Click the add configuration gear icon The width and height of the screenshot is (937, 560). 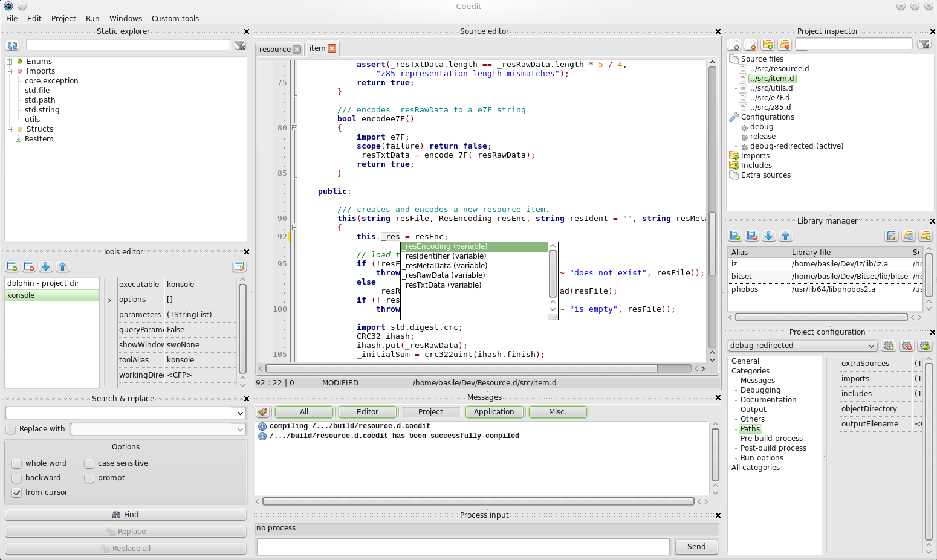click(889, 346)
